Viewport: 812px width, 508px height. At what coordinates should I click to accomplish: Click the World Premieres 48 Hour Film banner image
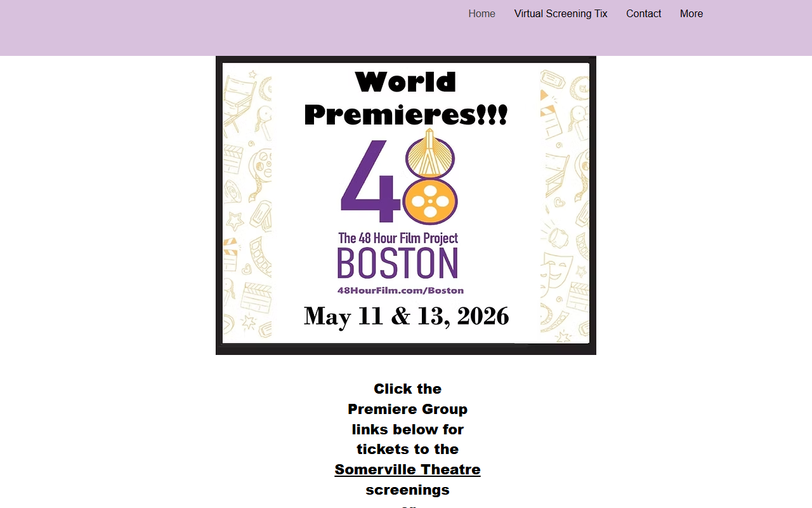[x=406, y=205]
